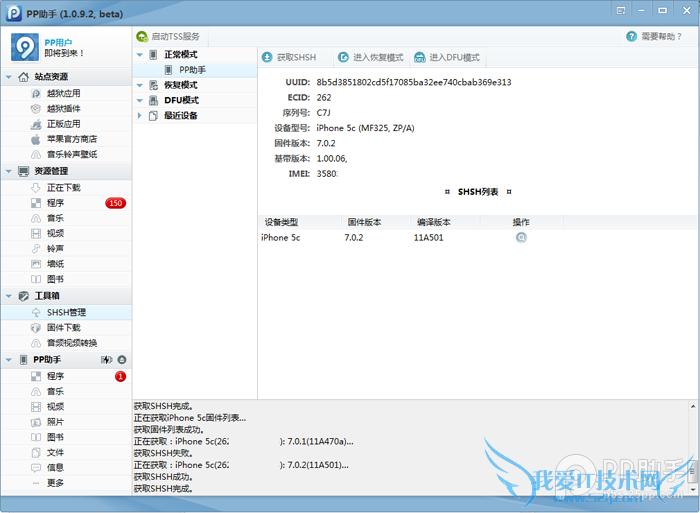This screenshot has width=700, height=513.
Task: Collapse the 恢复模式 tree node
Action: [139, 85]
